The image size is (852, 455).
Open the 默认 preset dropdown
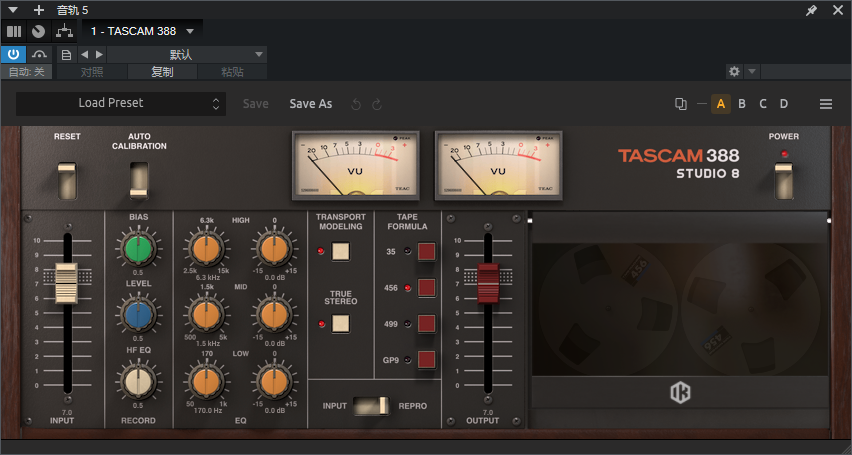point(186,54)
